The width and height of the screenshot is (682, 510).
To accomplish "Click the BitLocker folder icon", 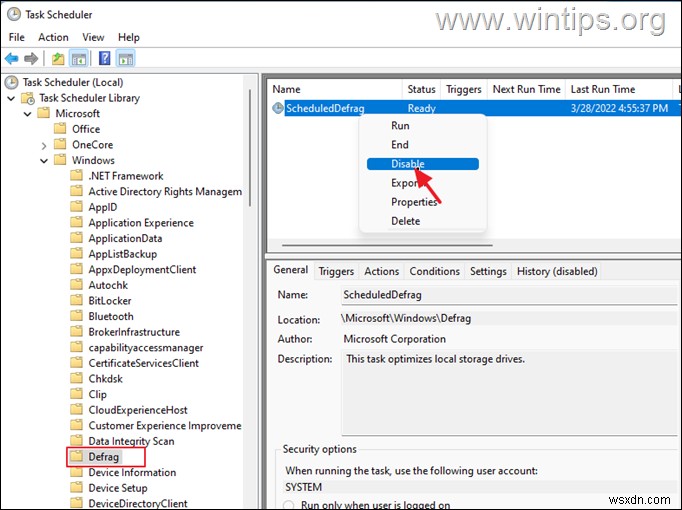I will click(x=76, y=300).
